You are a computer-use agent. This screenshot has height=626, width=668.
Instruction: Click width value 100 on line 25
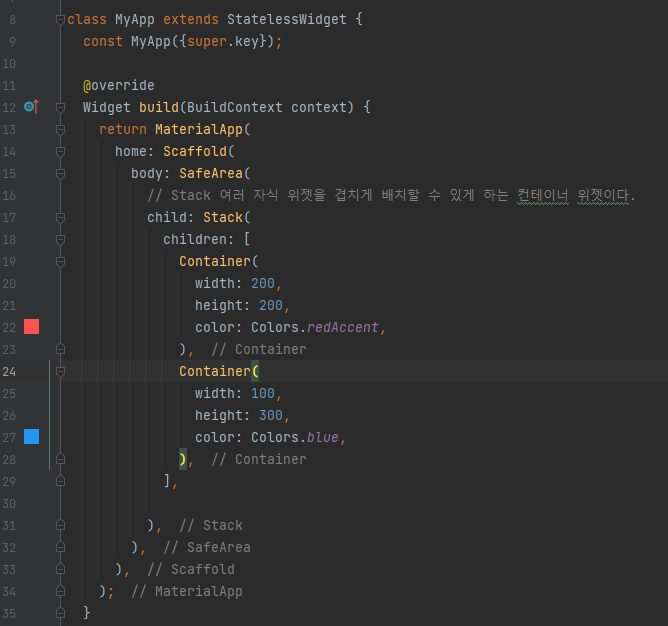(263, 393)
